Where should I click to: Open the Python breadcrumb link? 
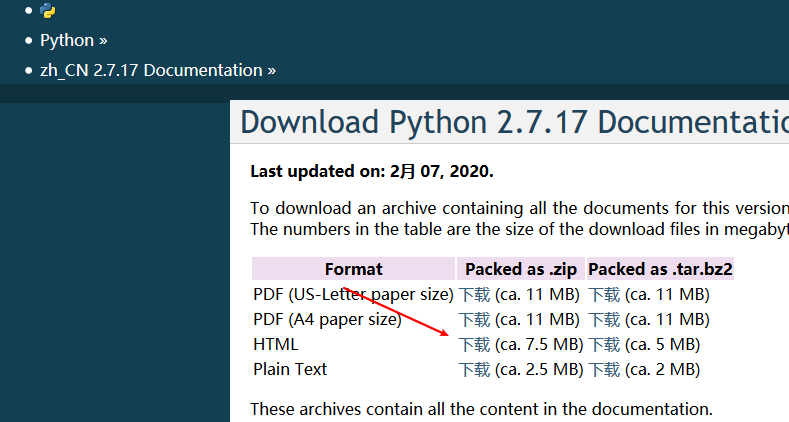pyautogui.click(x=67, y=40)
